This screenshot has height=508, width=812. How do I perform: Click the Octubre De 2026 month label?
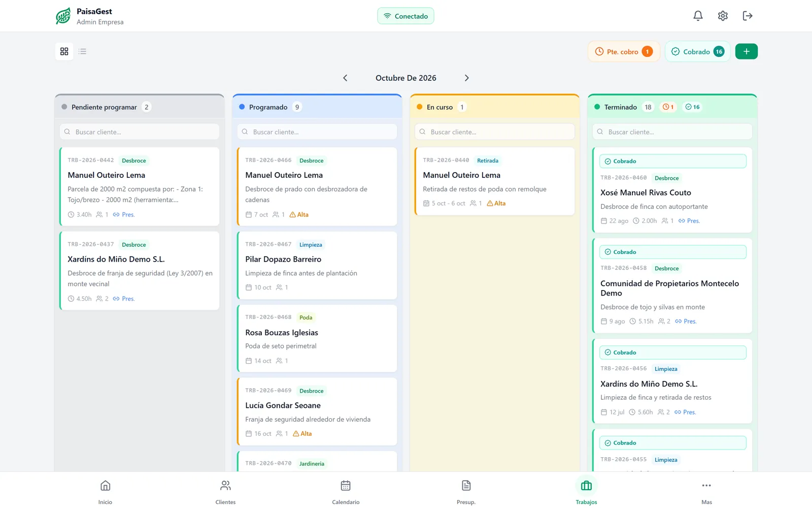[x=406, y=78]
